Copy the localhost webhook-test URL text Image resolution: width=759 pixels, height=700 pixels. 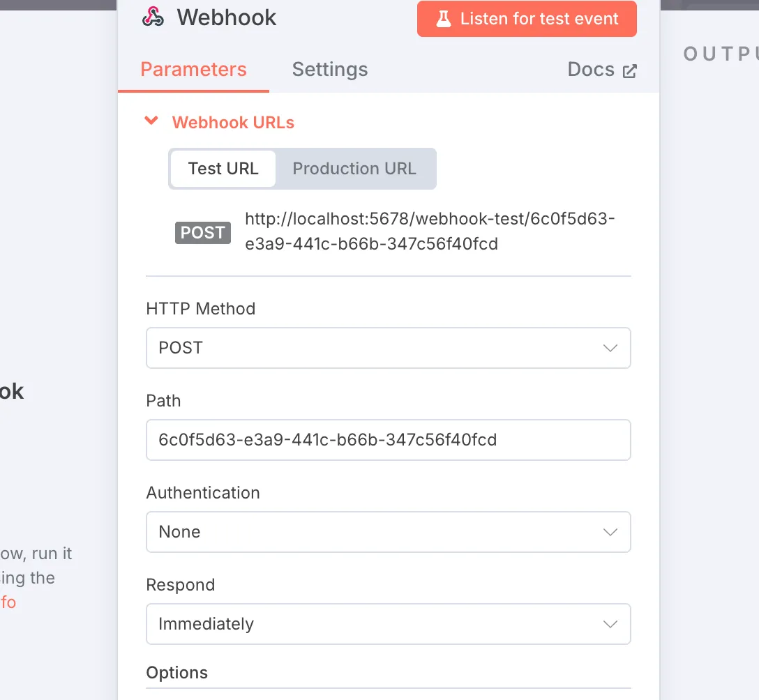[429, 231]
